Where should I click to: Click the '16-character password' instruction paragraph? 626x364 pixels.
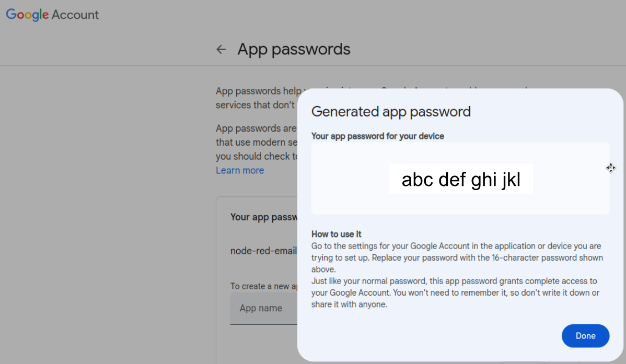pos(457,257)
